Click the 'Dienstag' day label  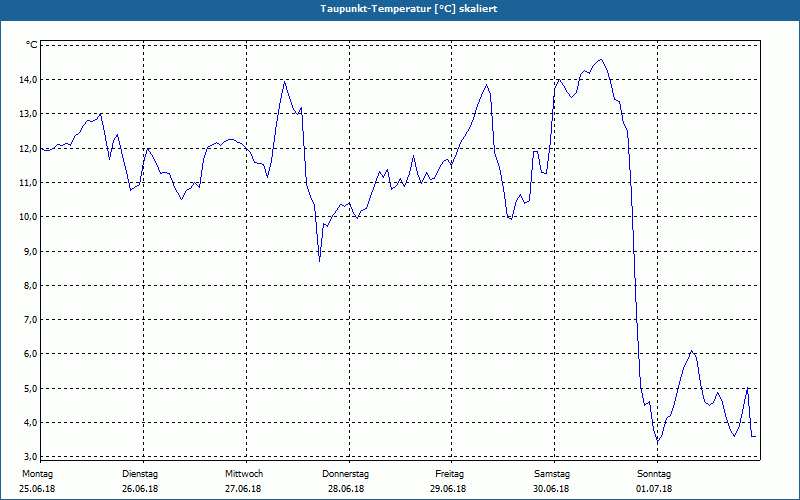click(x=140, y=474)
